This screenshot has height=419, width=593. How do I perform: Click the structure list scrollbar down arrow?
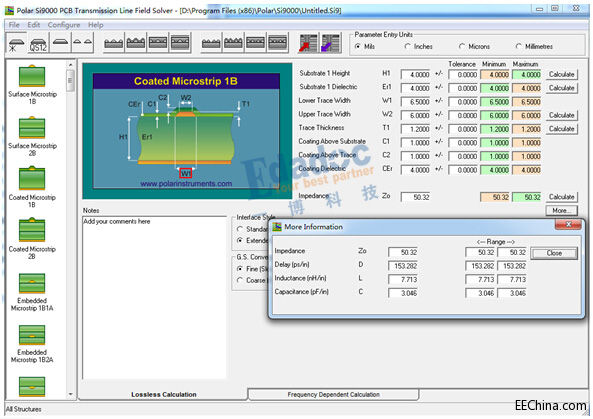click(x=70, y=394)
